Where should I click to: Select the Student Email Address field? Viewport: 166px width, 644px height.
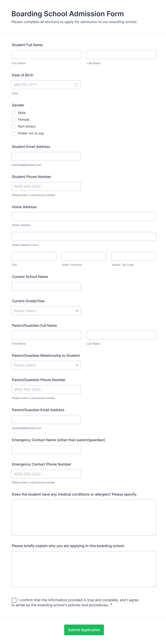click(x=46, y=156)
